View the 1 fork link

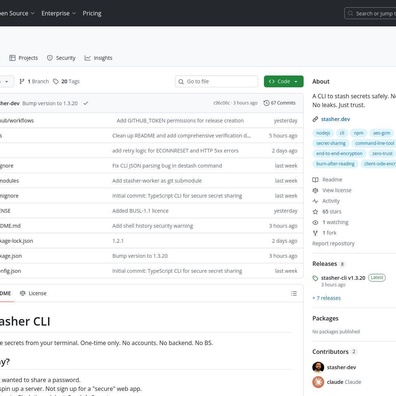tap(329, 233)
